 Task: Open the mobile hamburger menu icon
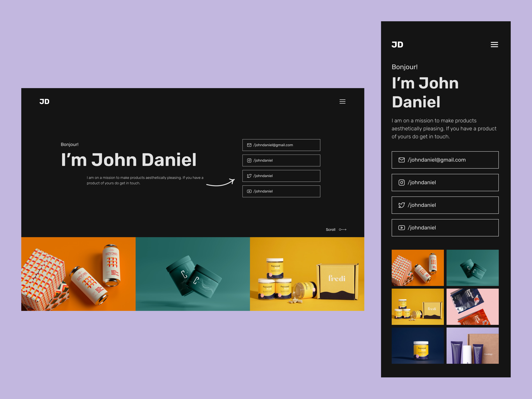[x=494, y=45]
